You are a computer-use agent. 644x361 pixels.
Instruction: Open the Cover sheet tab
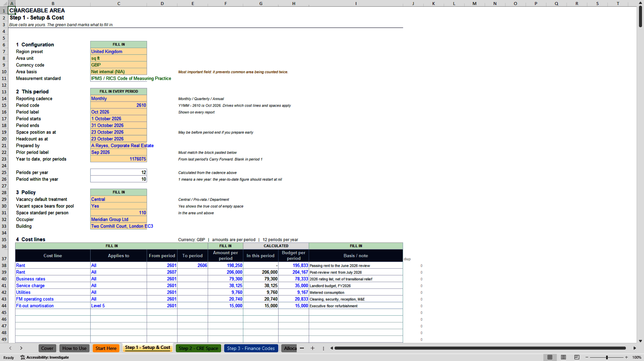(x=47, y=348)
